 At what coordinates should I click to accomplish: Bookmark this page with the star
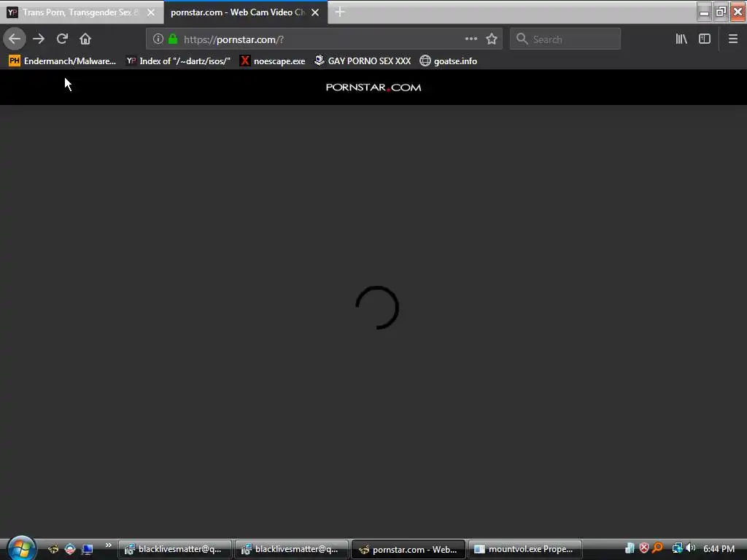492,39
